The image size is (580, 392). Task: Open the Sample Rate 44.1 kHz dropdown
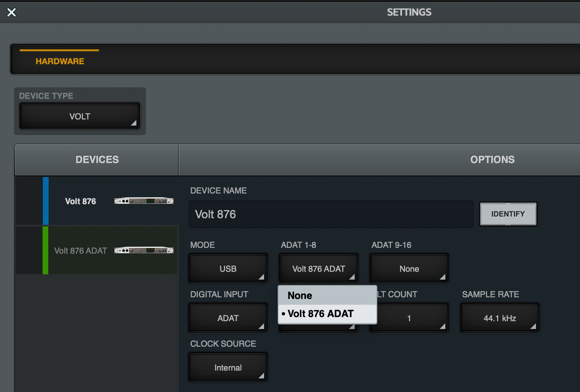[500, 318]
